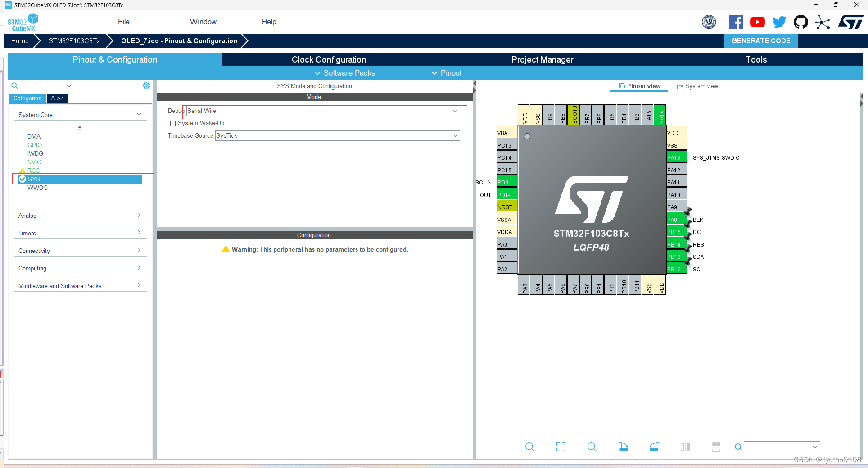Click the ST logo icon
The height and width of the screenshot is (468, 868).
[850, 22]
